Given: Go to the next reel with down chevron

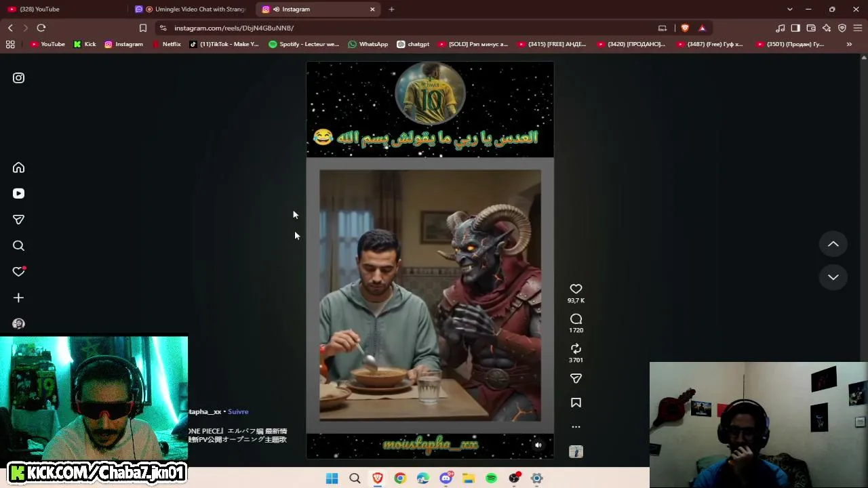Looking at the screenshot, I should point(833,277).
